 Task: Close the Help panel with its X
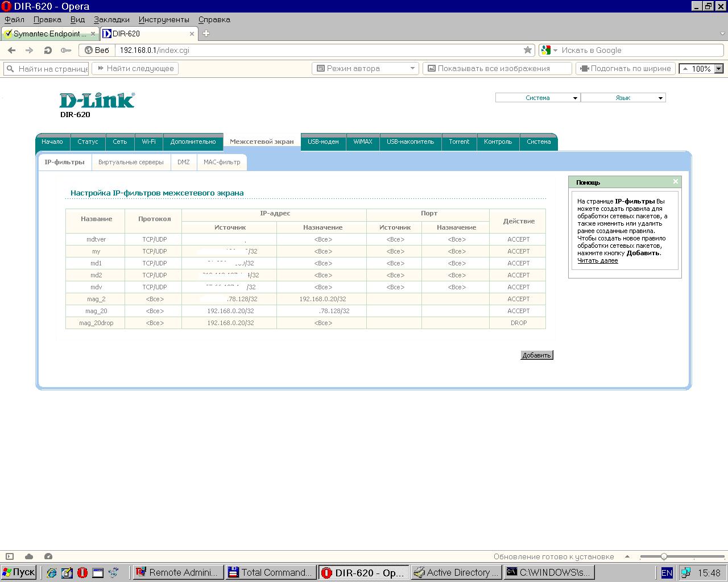pos(675,182)
